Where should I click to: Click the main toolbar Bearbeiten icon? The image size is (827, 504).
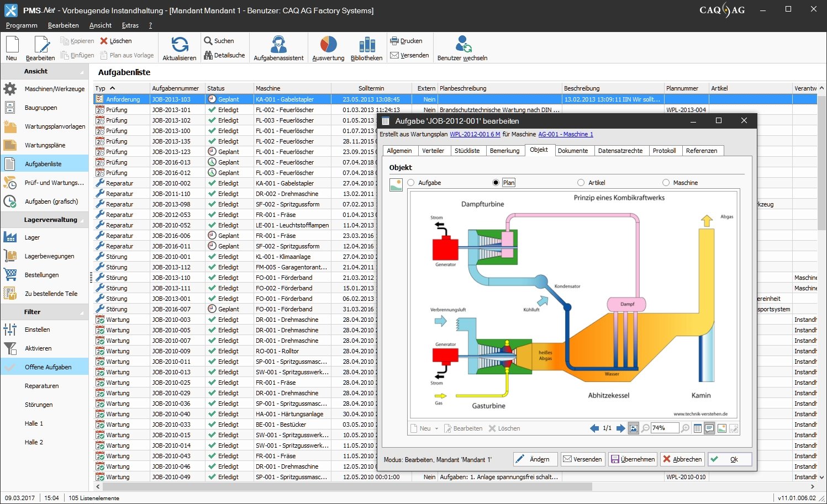[x=40, y=47]
